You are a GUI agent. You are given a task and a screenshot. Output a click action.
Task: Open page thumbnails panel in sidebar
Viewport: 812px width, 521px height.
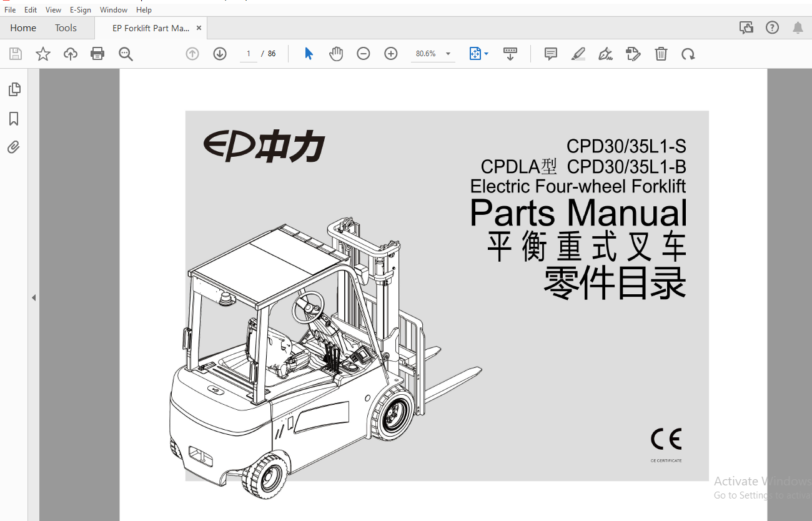14,89
